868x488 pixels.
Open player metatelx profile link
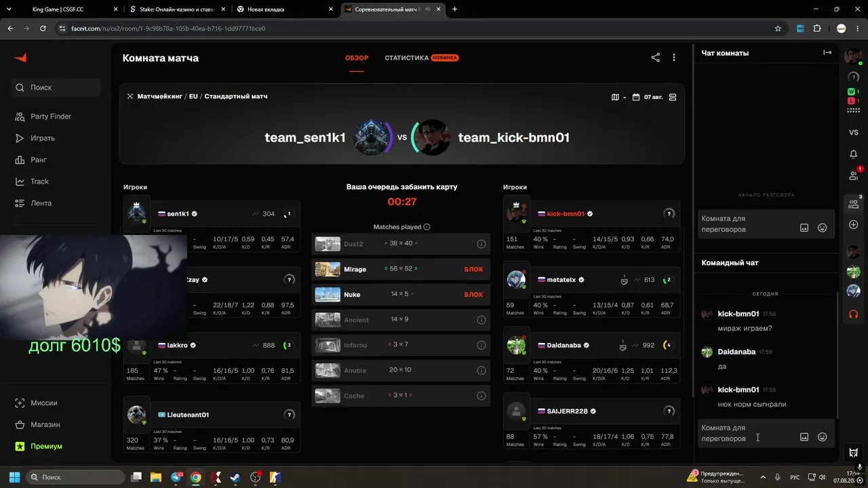pyautogui.click(x=561, y=279)
